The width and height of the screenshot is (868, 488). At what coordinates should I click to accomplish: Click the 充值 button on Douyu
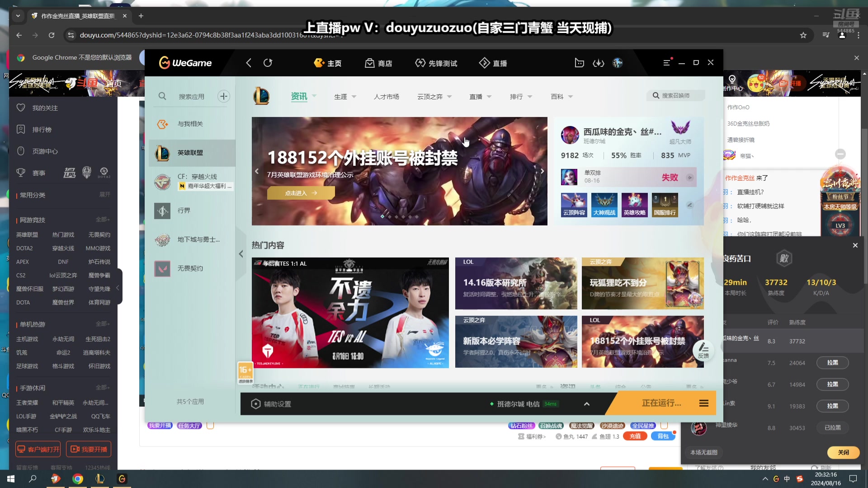[x=635, y=436]
